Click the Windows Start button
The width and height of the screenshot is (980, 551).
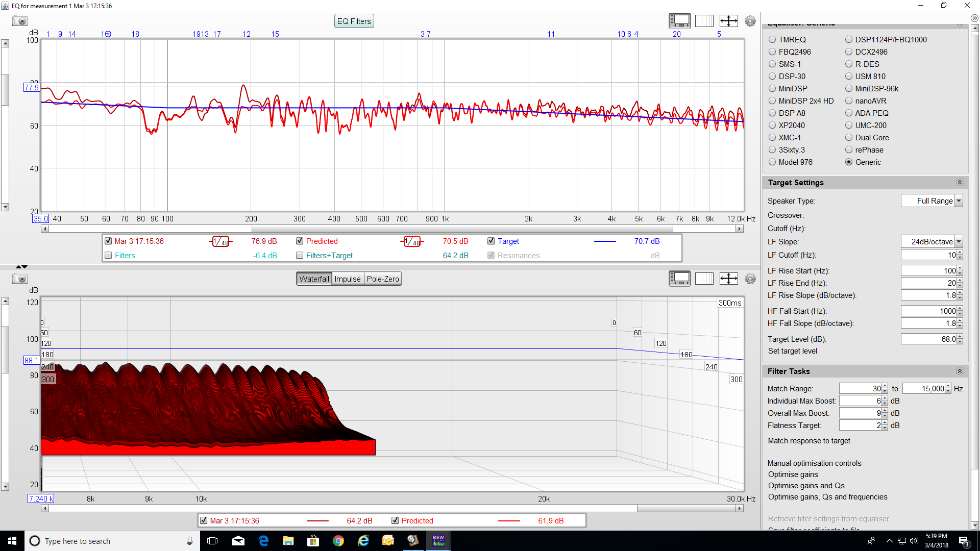12,541
